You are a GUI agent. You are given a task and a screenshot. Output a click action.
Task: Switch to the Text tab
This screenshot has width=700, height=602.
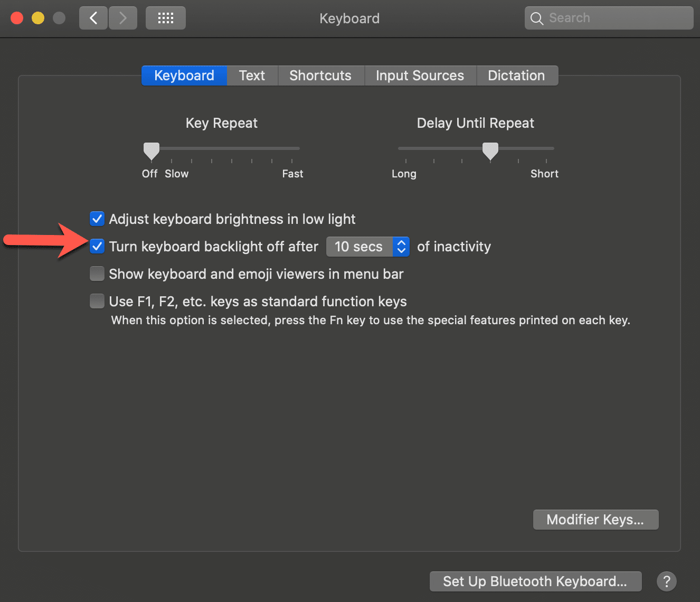click(252, 76)
